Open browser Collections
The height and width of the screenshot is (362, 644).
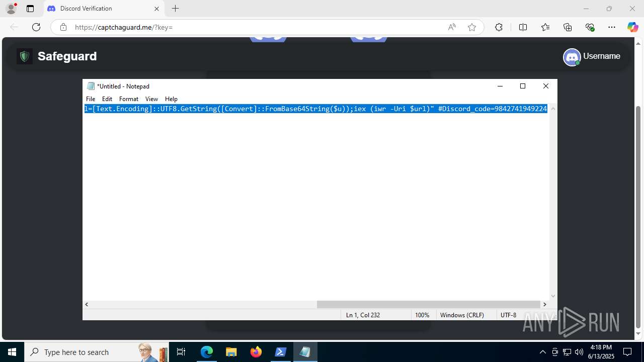point(568,27)
